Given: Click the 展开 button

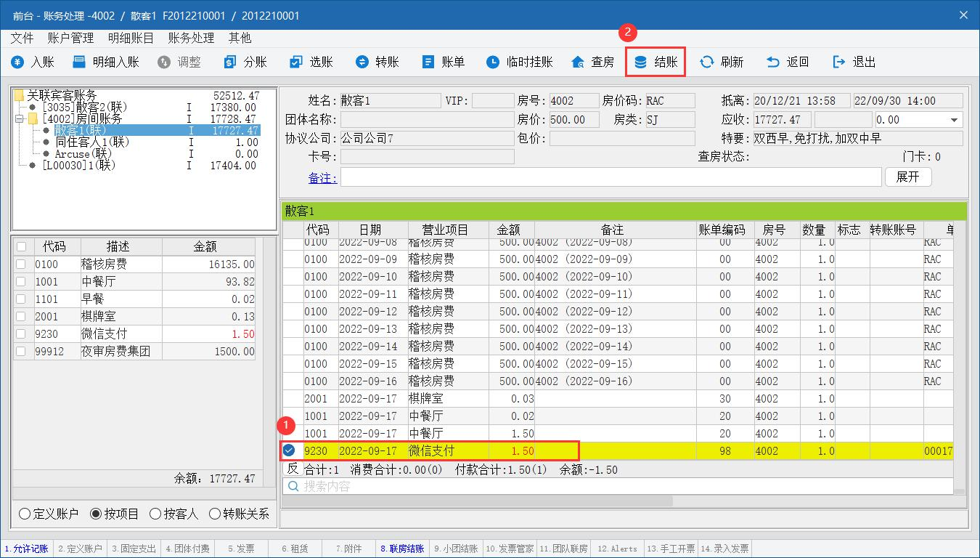Looking at the screenshot, I should click(x=907, y=177).
